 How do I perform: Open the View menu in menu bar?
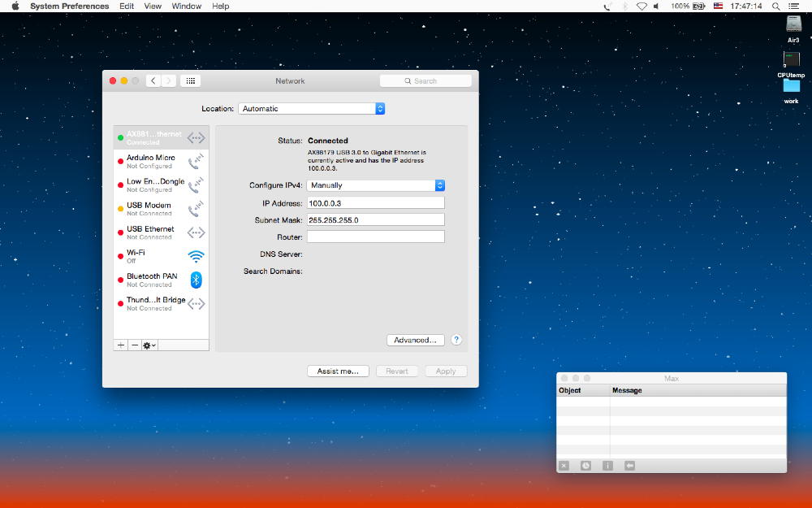pyautogui.click(x=153, y=6)
